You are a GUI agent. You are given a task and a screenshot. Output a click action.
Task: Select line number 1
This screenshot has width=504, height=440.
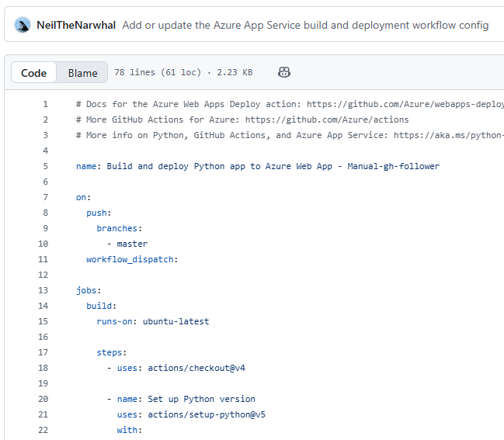point(46,104)
